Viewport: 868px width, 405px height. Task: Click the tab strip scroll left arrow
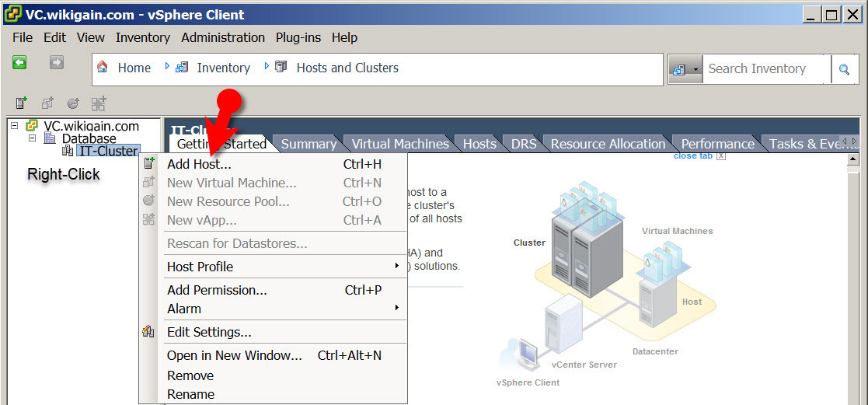(x=845, y=141)
